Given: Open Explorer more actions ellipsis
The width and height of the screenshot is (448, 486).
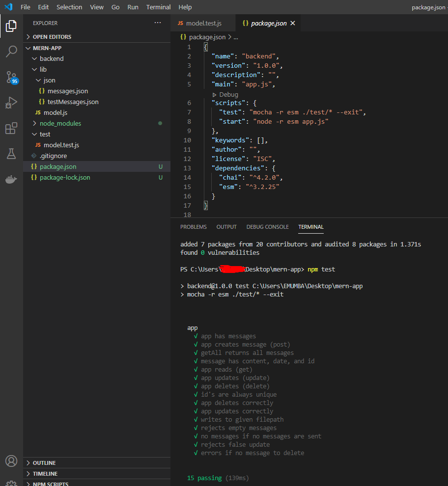Looking at the screenshot, I should (x=158, y=23).
